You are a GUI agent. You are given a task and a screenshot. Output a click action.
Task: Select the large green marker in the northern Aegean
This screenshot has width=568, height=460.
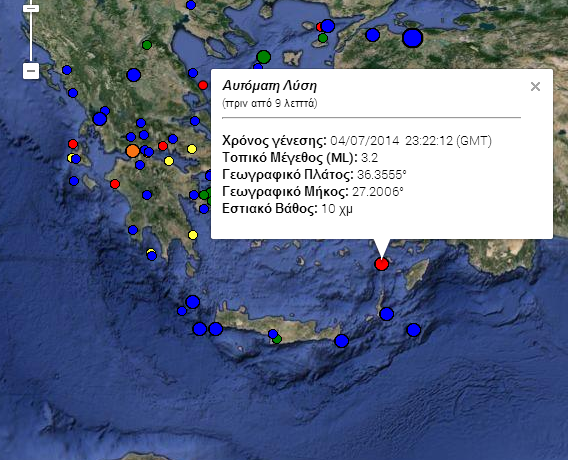[264, 57]
